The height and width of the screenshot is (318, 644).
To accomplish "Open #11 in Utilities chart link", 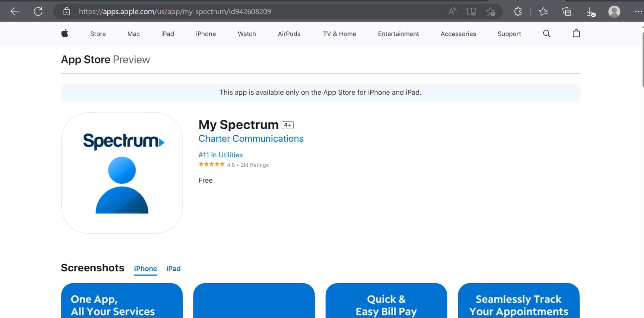I will (x=221, y=155).
